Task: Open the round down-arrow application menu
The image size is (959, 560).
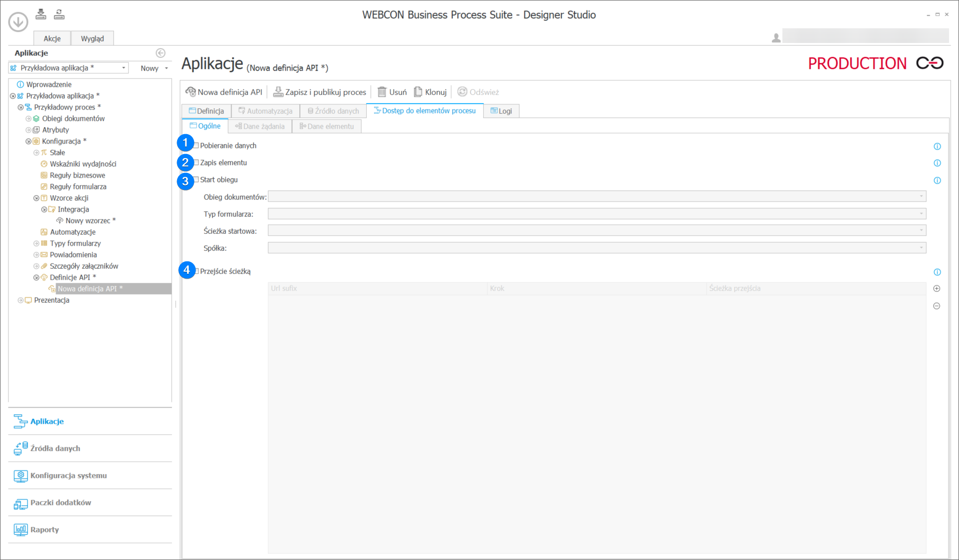Action: [18, 22]
